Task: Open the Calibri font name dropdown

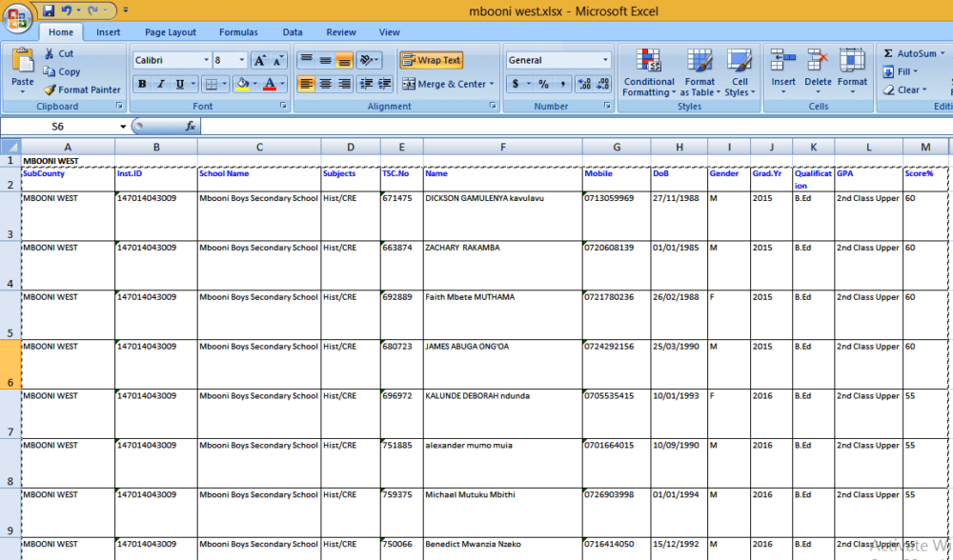Action: 206,60
